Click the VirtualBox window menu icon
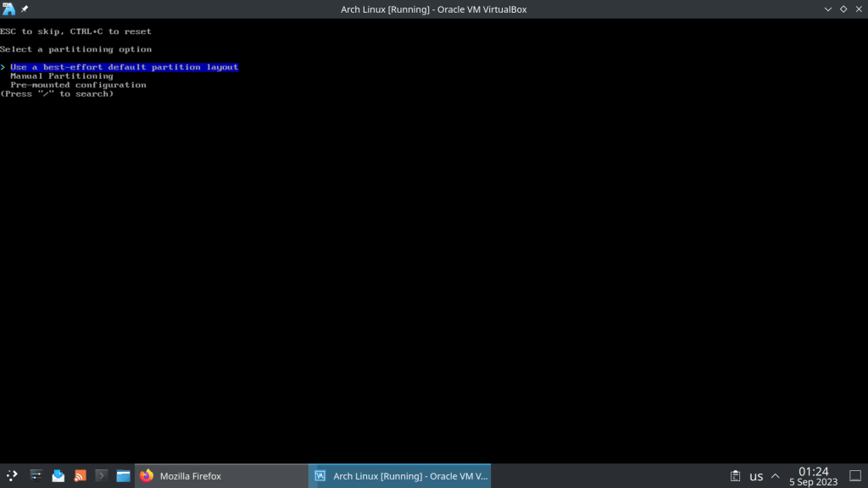Viewport: 868px width, 488px height. click(x=8, y=9)
